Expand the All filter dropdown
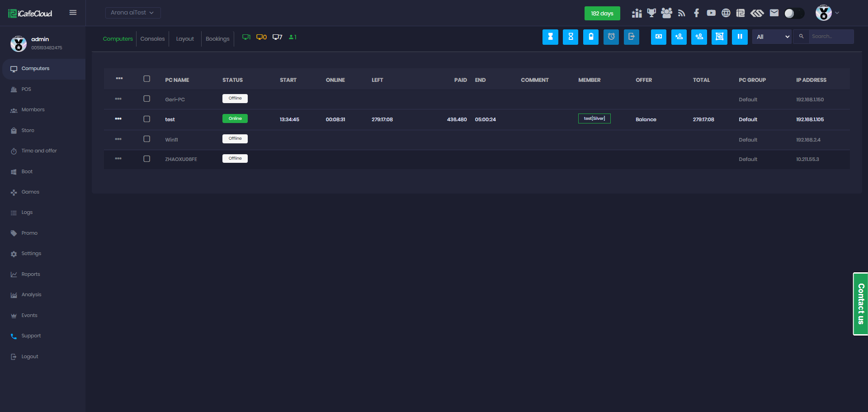Image resolution: width=868 pixels, height=412 pixels. click(x=772, y=37)
